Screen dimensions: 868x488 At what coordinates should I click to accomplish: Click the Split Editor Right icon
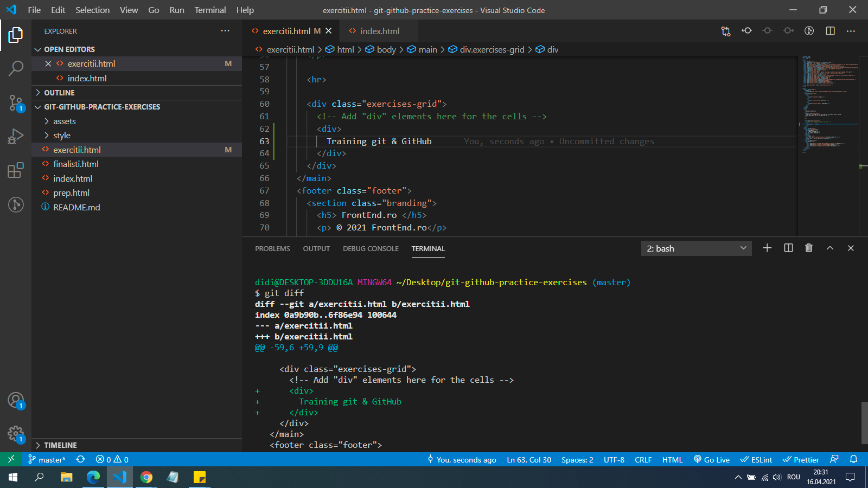[x=830, y=31]
